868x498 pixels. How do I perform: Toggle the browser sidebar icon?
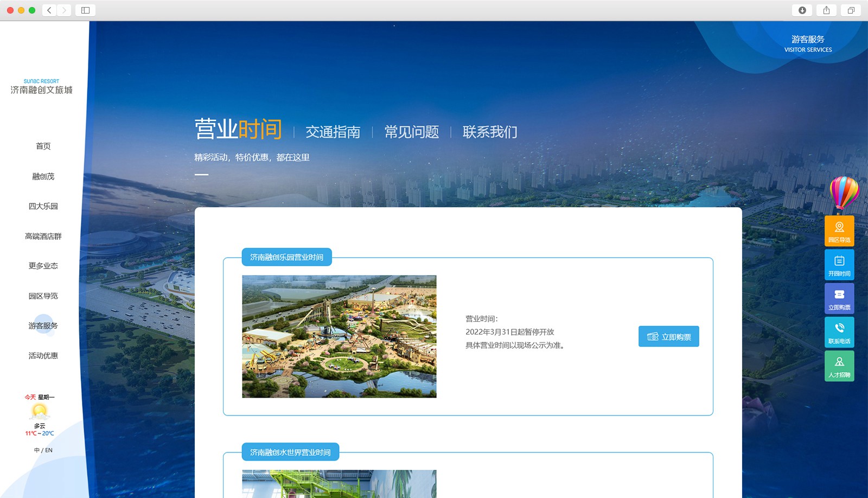(85, 10)
